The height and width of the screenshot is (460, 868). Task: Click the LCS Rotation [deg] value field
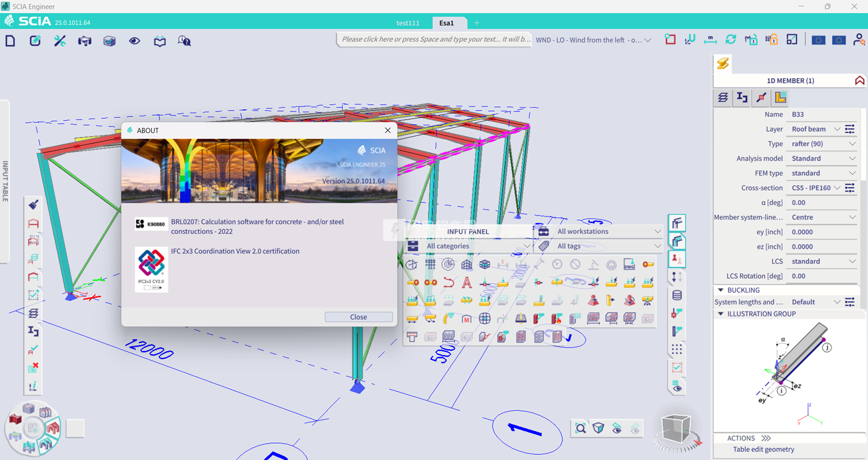[823, 276]
